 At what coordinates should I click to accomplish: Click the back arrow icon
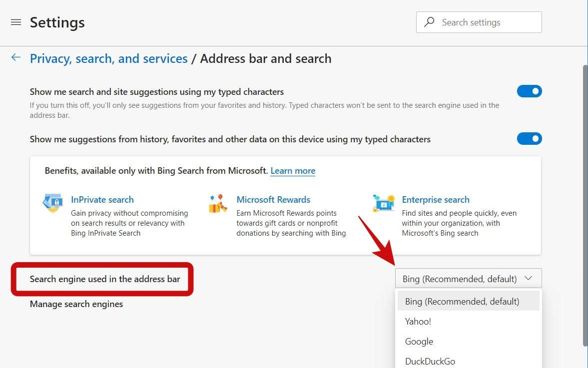[x=16, y=57]
